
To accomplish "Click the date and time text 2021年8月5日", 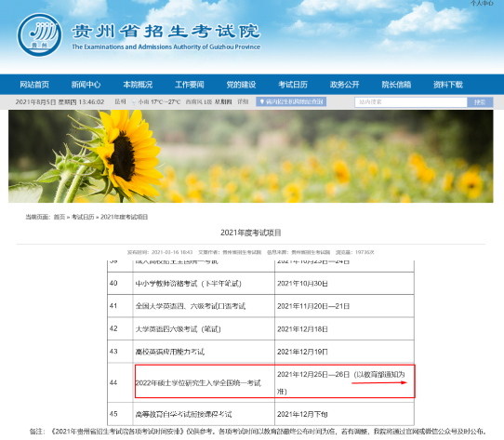I will [35, 102].
